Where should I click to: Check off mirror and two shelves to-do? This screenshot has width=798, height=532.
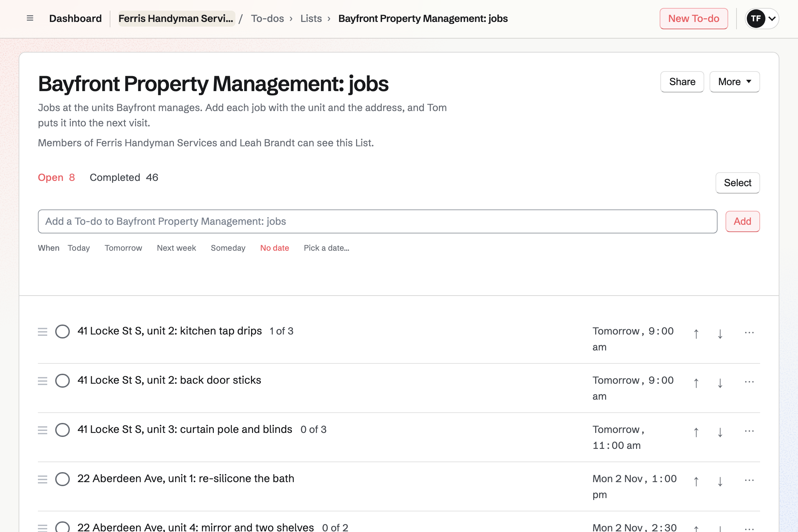click(63, 527)
